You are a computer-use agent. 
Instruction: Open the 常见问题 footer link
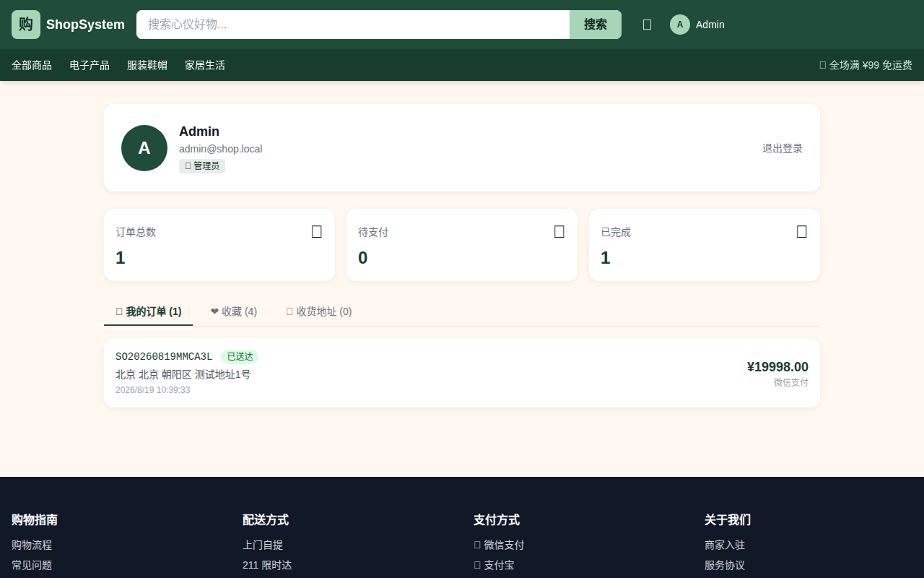(x=32, y=566)
